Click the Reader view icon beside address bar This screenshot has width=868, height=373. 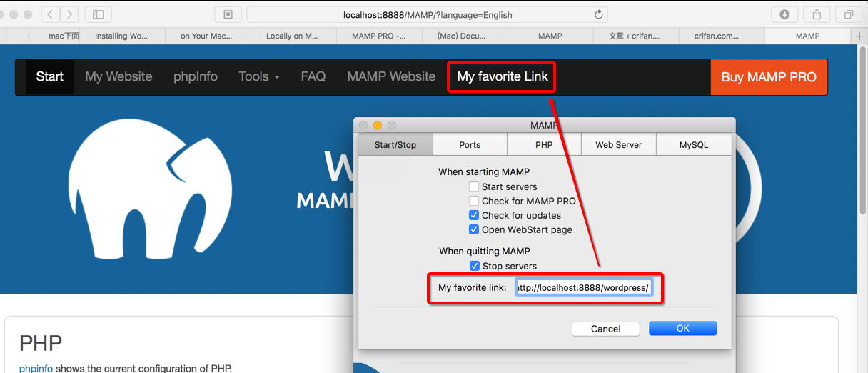click(x=228, y=14)
